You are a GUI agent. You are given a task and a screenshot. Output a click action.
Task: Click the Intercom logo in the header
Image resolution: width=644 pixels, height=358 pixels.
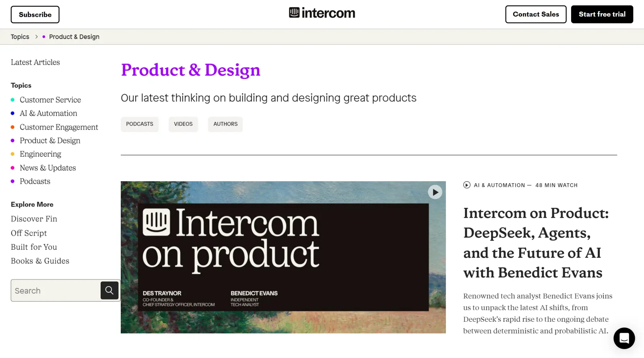point(322,12)
